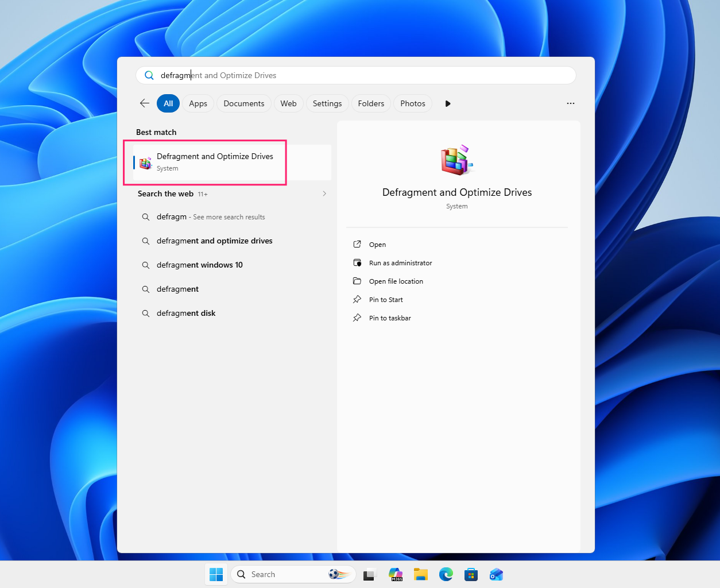The width and height of the screenshot is (720, 588).
Task: Click the Pin to Start pin icon
Action: pos(357,299)
